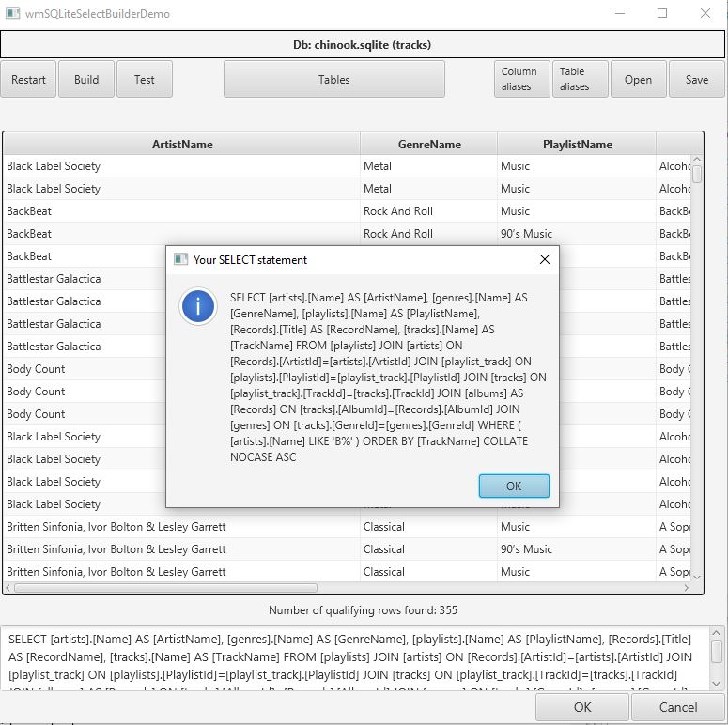This screenshot has height=725, width=728.
Task: Open Table aliases
Action: click(580, 80)
